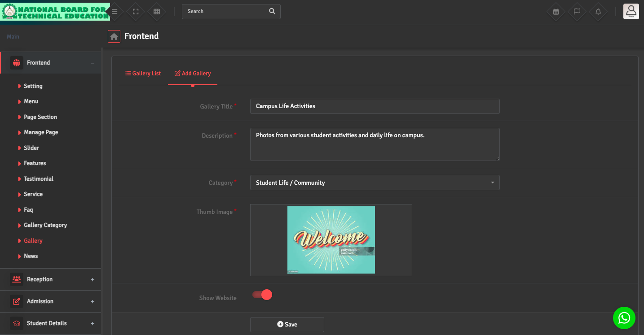Open the grid apps icon
The height and width of the screenshot is (335, 644).
(157, 12)
